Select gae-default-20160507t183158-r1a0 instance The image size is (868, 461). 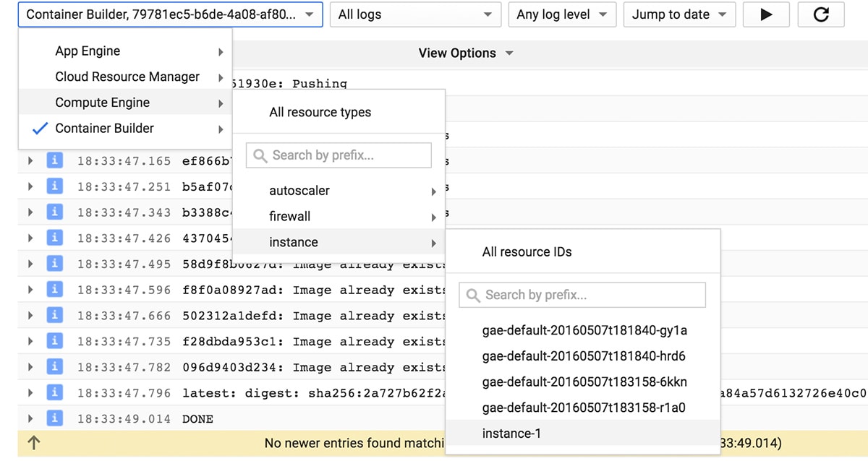click(583, 408)
